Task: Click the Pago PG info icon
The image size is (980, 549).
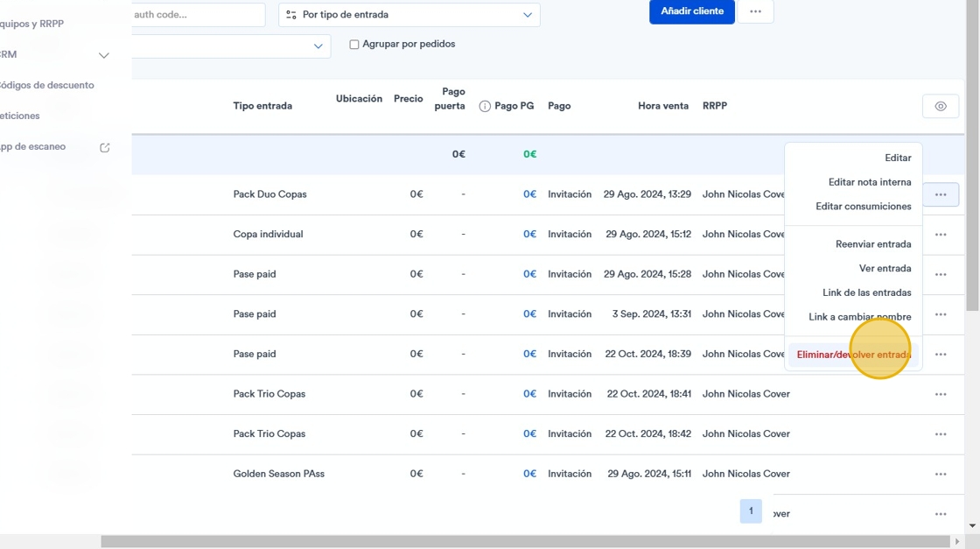Action: coord(485,106)
